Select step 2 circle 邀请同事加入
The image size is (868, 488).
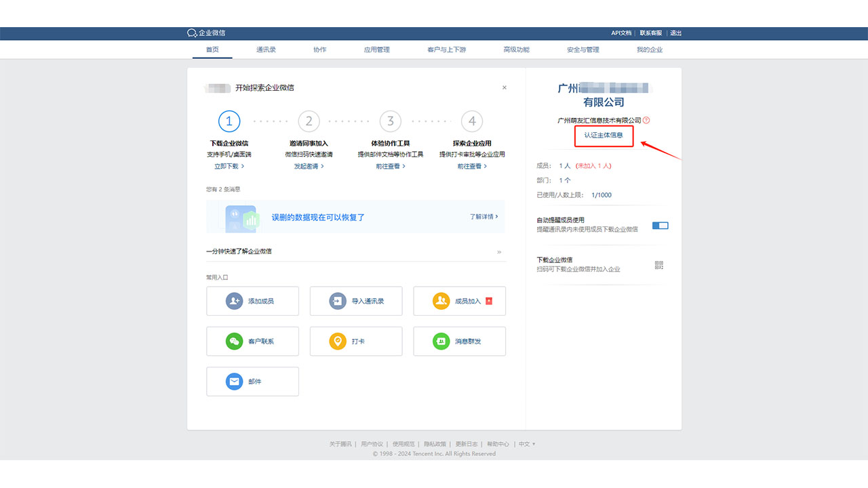[x=309, y=121]
